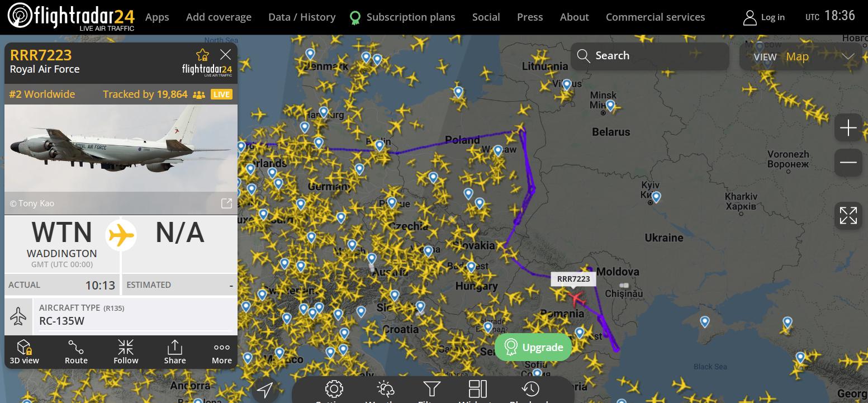Open the 3D view of the aircraft
Screen dimensions: 868x403
(x=24, y=352)
